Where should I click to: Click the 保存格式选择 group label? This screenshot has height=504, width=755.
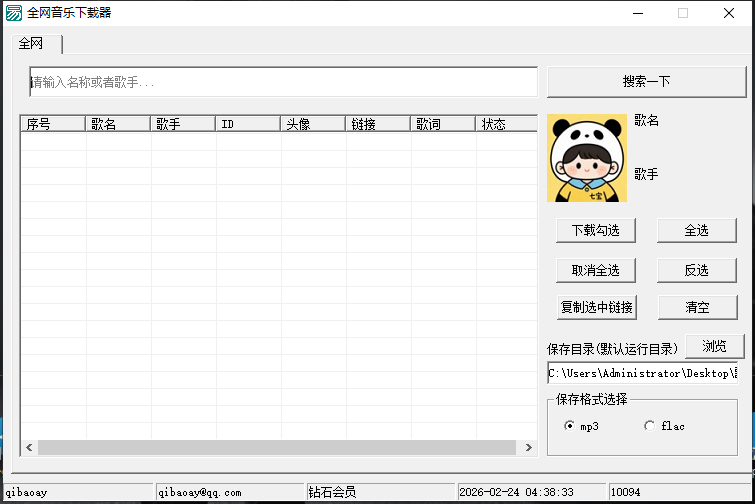coord(592,399)
